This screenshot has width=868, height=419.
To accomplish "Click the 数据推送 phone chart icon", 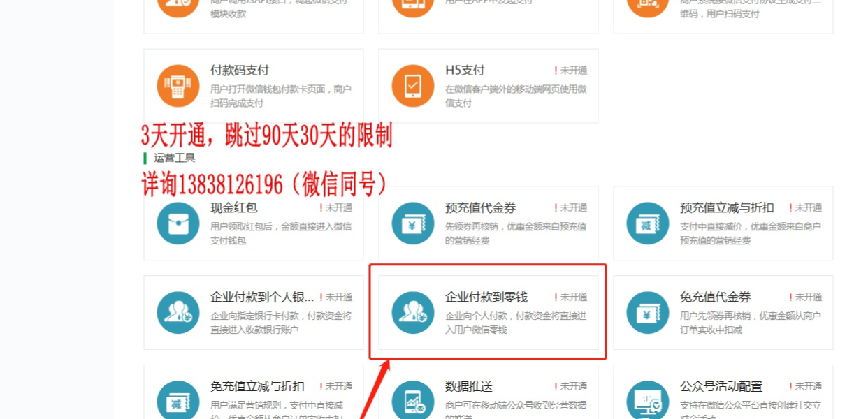I will click(413, 401).
